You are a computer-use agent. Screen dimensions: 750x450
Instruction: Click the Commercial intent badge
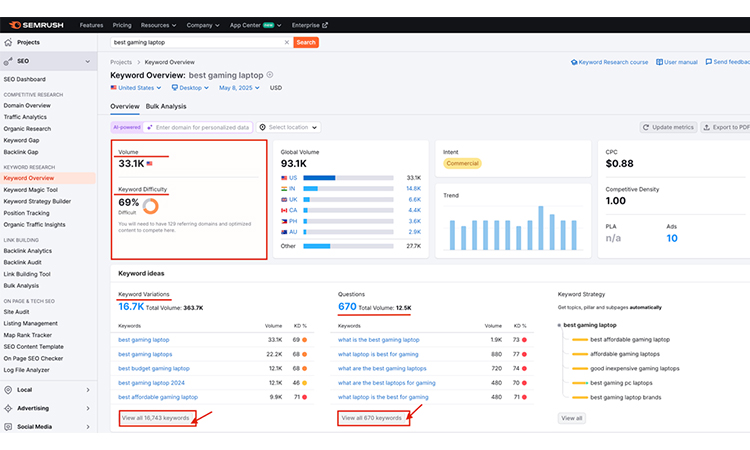462,164
